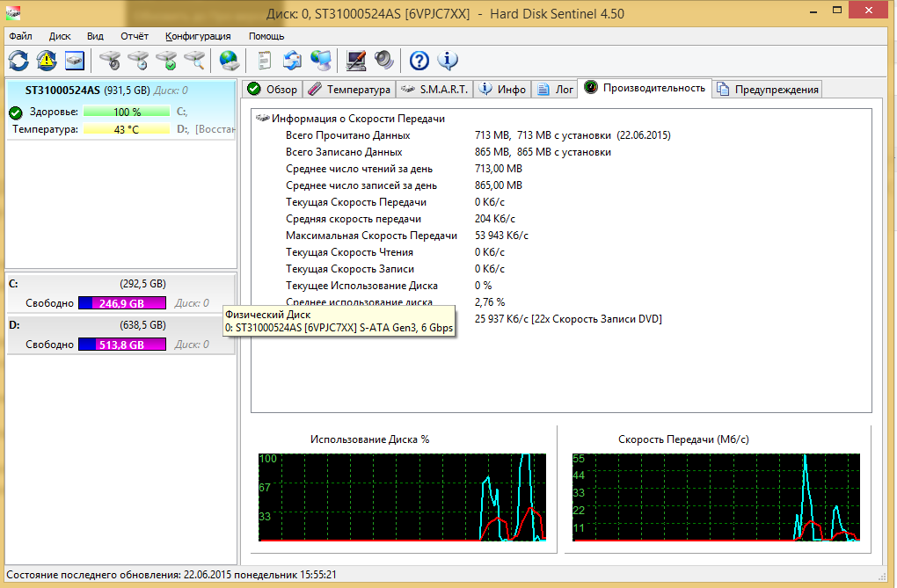
Task: Switch to the Температура tab
Action: pyautogui.click(x=350, y=89)
